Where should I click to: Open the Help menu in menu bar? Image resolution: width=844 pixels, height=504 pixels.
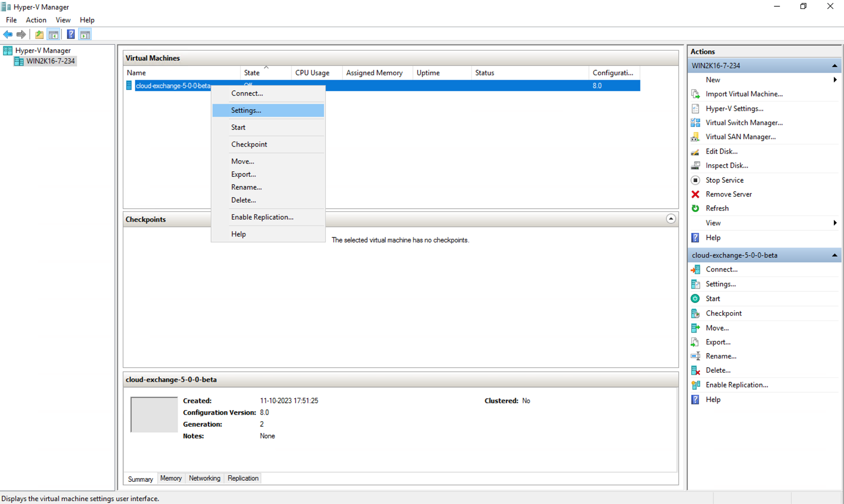click(87, 20)
